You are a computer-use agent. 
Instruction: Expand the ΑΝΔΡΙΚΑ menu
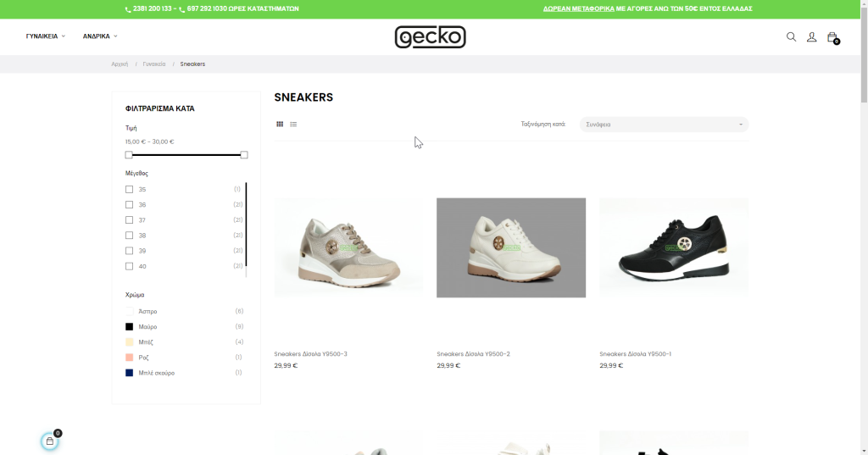click(100, 36)
